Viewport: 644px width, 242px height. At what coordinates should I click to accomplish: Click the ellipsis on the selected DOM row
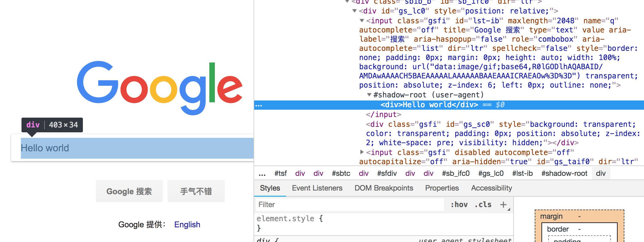coord(259,105)
